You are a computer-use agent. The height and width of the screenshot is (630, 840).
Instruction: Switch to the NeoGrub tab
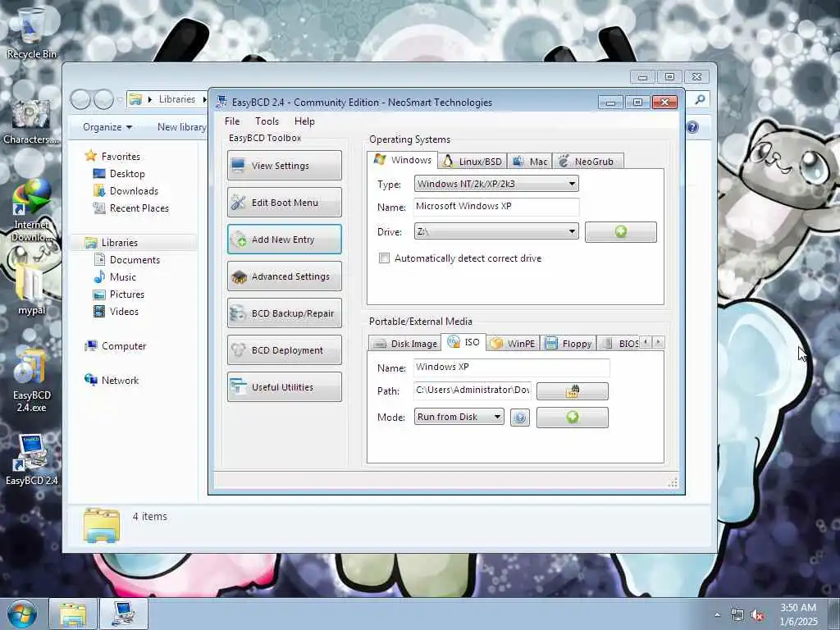(587, 162)
